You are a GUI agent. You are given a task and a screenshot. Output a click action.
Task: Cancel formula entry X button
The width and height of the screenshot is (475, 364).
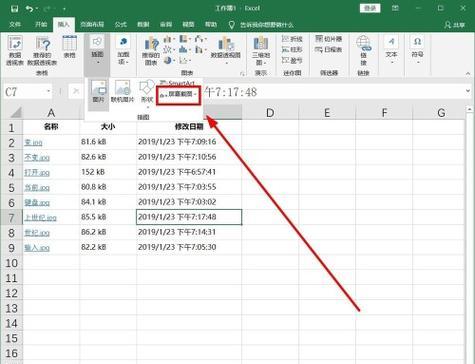click(x=76, y=91)
